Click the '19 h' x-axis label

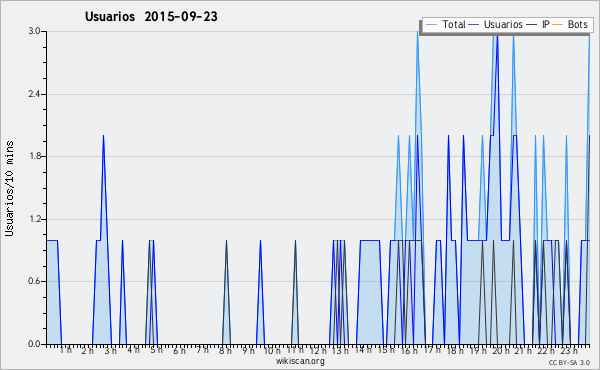coord(478,351)
